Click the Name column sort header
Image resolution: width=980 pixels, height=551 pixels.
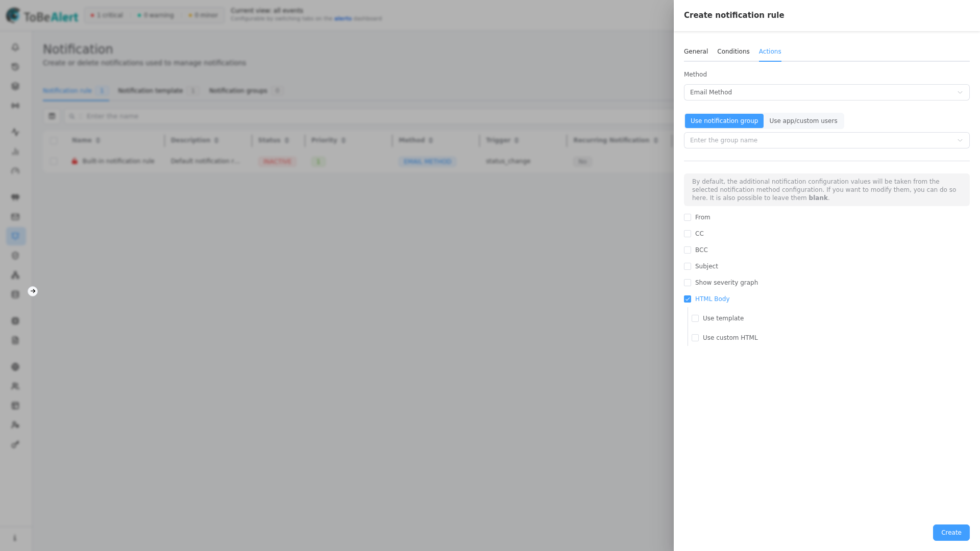[x=86, y=140]
